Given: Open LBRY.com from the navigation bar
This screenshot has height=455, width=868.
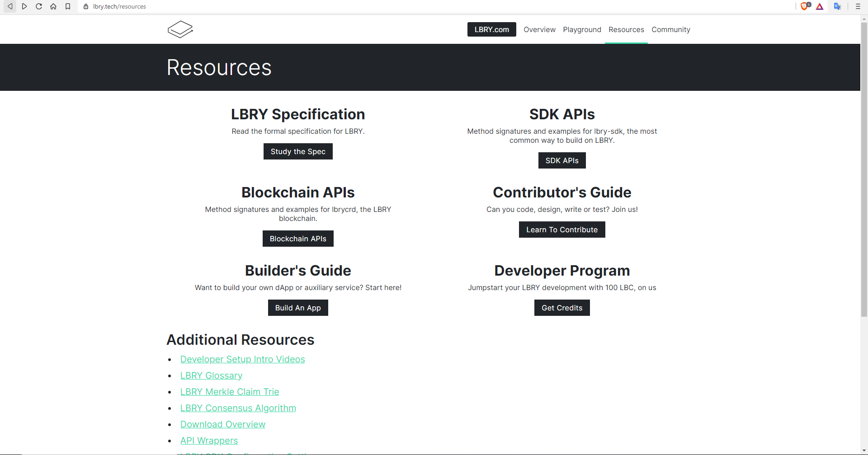Looking at the screenshot, I should [x=491, y=29].
